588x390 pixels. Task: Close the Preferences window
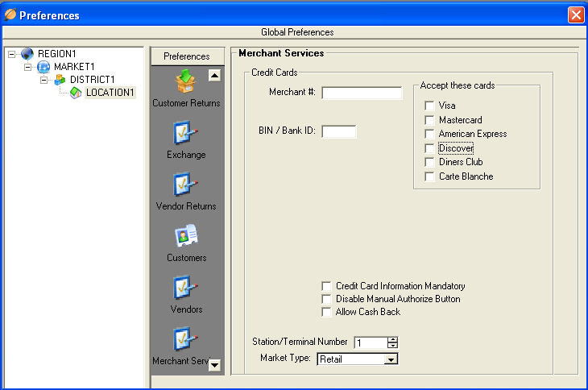(x=576, y=15)
